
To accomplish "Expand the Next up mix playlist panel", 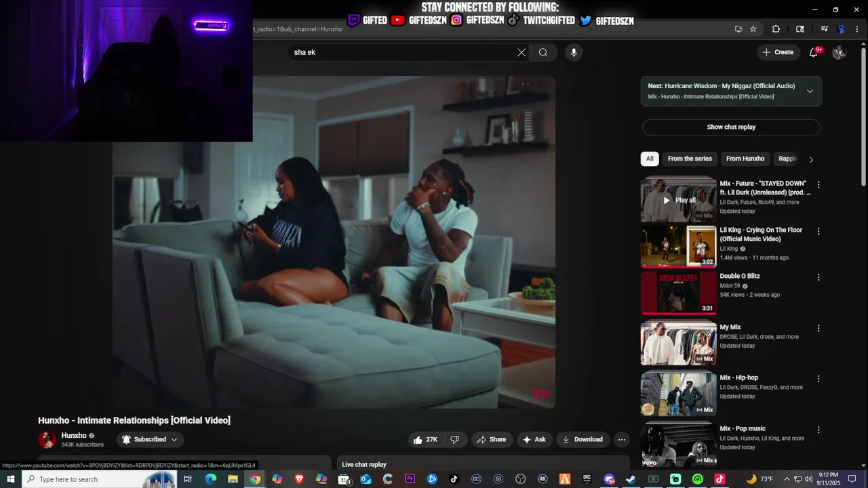I will point(810,91).
